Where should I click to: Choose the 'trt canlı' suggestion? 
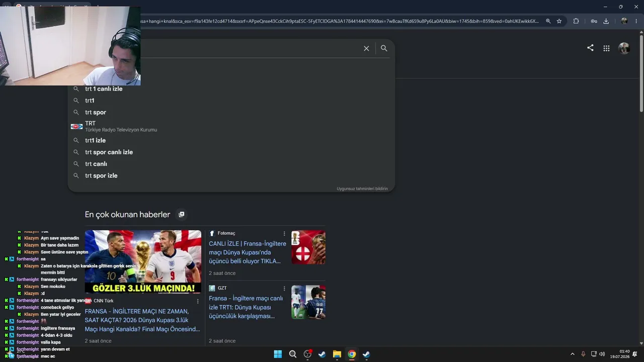231,164
